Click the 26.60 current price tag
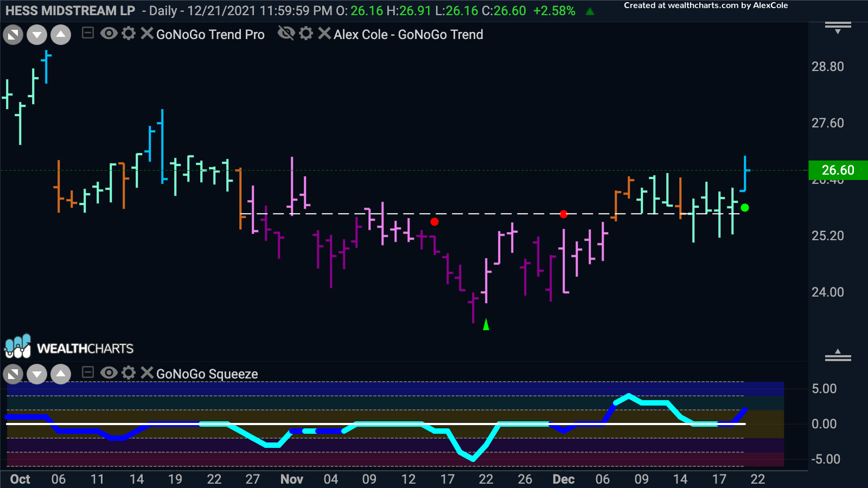The width and height of the screenshot is (868, 488). coord(838,170)
